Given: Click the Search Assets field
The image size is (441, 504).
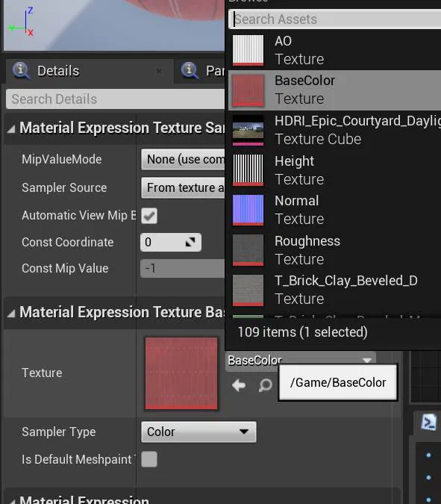Looking at the screenshot, I should pos(335,19).
